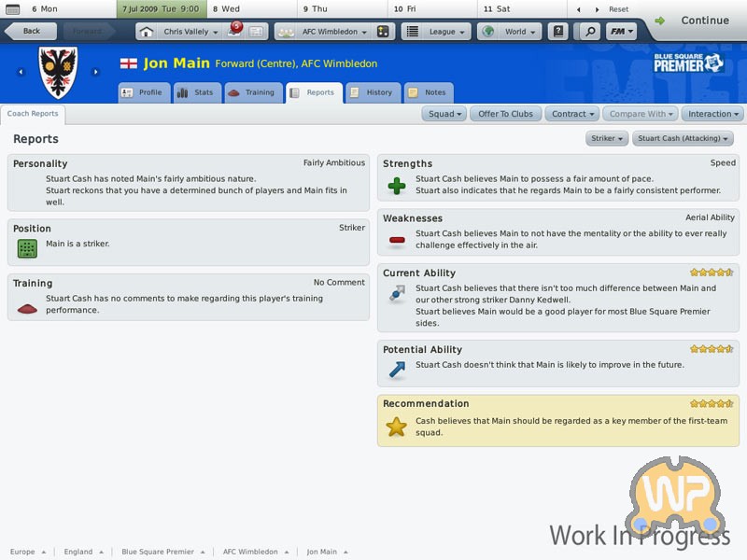This screenshot has height=560, width=747.
Task: Click the England flag beside Jon Main
Action: pos(129,63)
